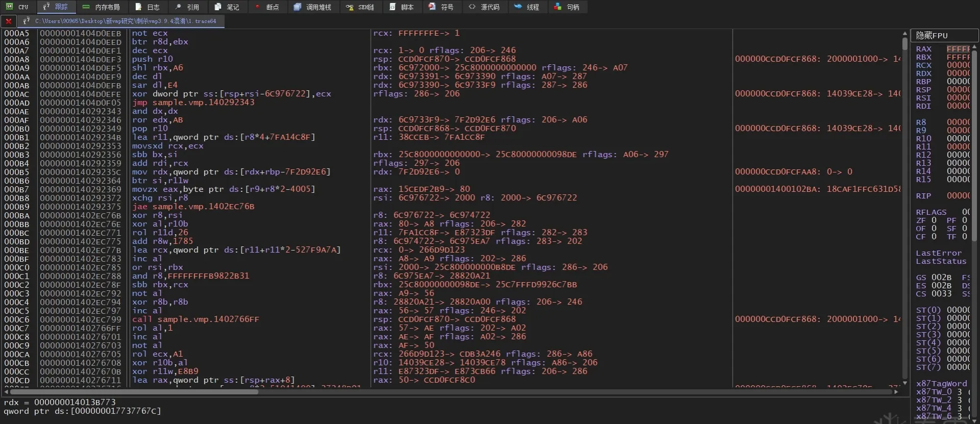Click the script tab's scroll icon
This screenshot has height=424, width=980.
coord(392,7)
